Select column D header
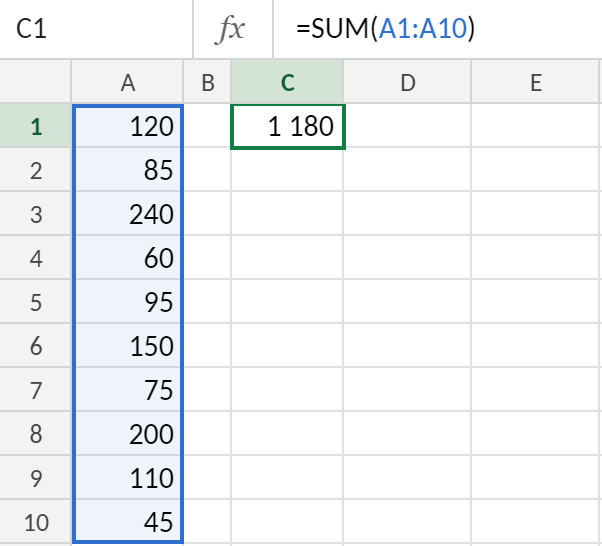This screenshot has width=602, height=546. [x=407, y=82]
